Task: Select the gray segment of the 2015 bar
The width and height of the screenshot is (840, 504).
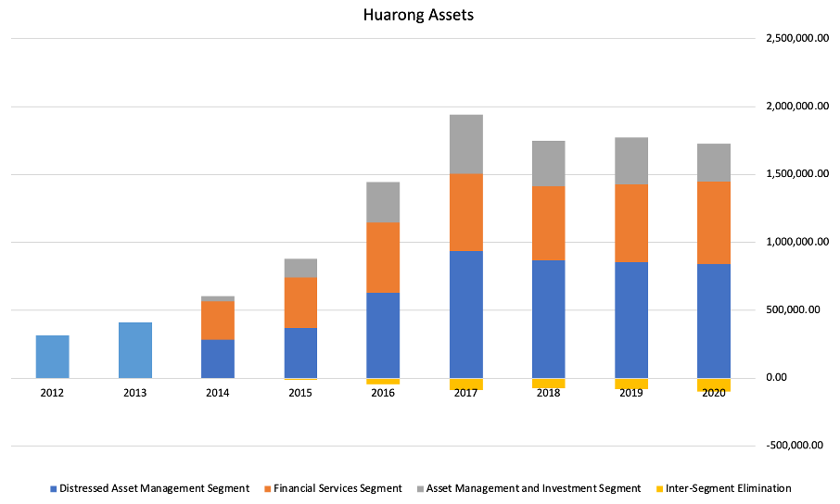Action: point(300,269)
